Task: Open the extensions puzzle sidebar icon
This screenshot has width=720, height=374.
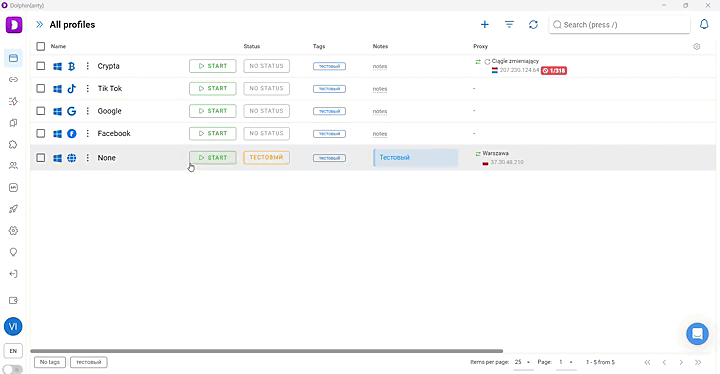Action: click(13, 144)
